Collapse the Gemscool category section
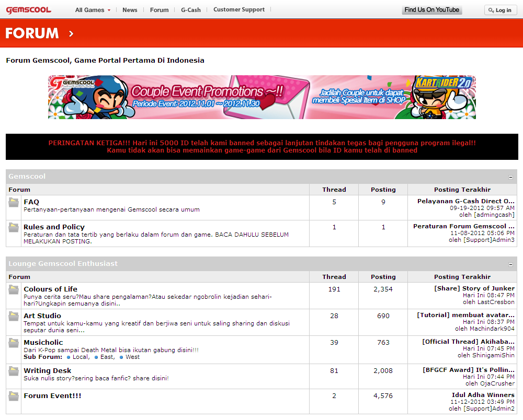The width and height of the screenshot is (523, 420). [x=510, y=177]
